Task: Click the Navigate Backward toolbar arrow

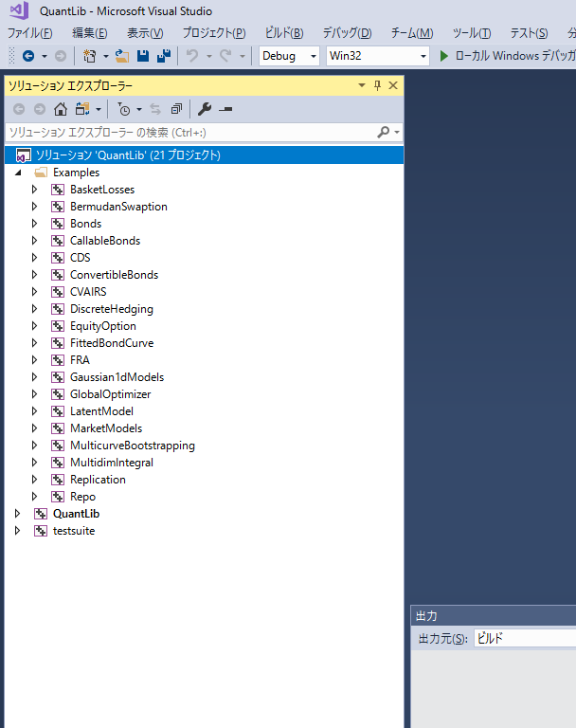Action: pos(28,56)
